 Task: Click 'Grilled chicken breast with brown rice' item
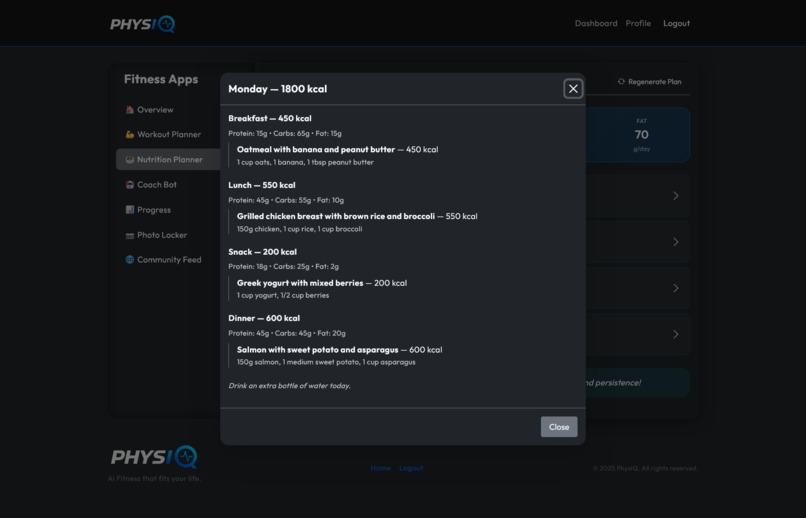click(336, 216)
